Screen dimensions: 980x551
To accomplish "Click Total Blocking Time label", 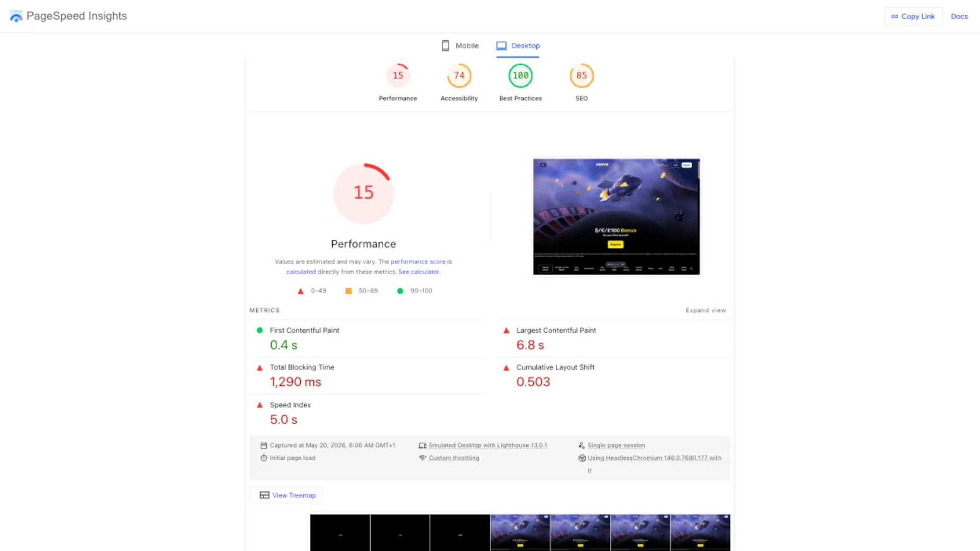I will (302, 367).
